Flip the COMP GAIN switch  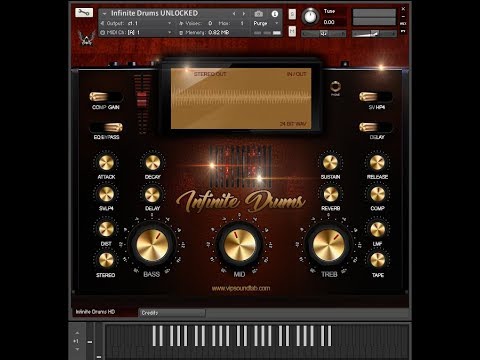coord(106,97)
